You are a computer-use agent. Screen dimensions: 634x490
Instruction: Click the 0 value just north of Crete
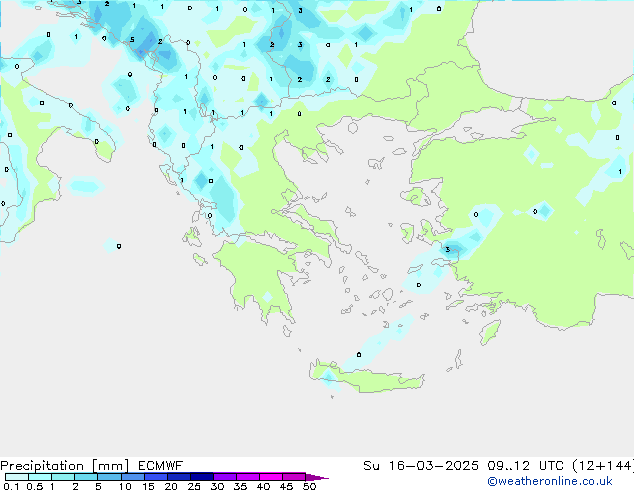click(x=359, y=355)
